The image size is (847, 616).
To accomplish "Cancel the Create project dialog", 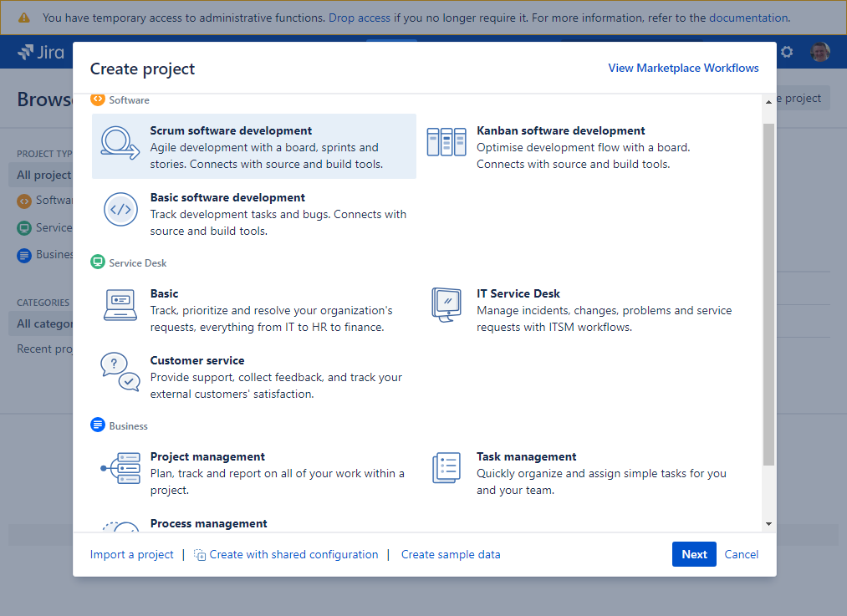I will pos(741,554).
